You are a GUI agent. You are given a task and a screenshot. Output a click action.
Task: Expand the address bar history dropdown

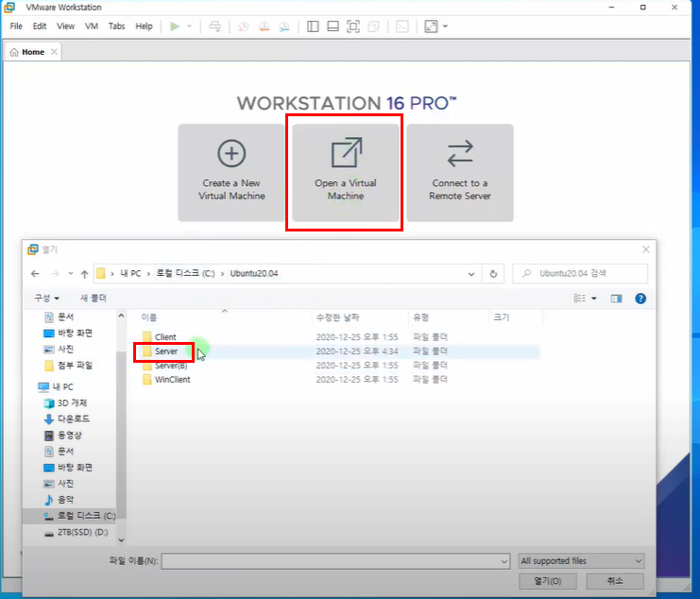471,274
